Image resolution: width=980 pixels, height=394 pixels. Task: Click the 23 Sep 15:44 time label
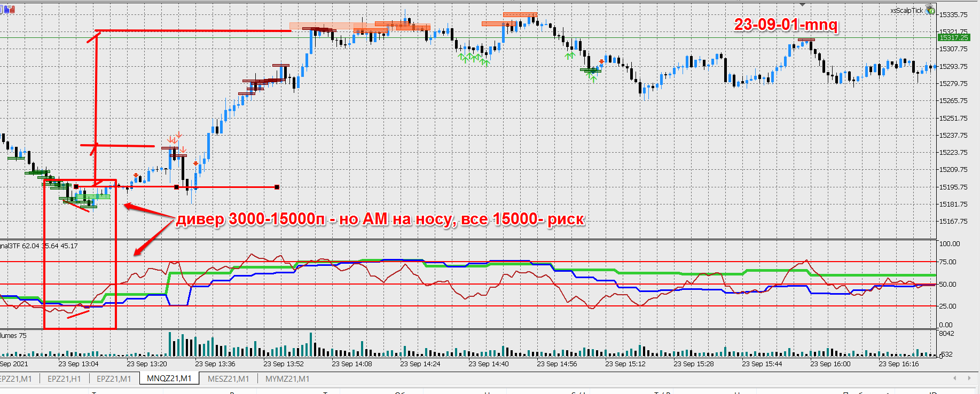pyautogui.click(x=762, y=364)
